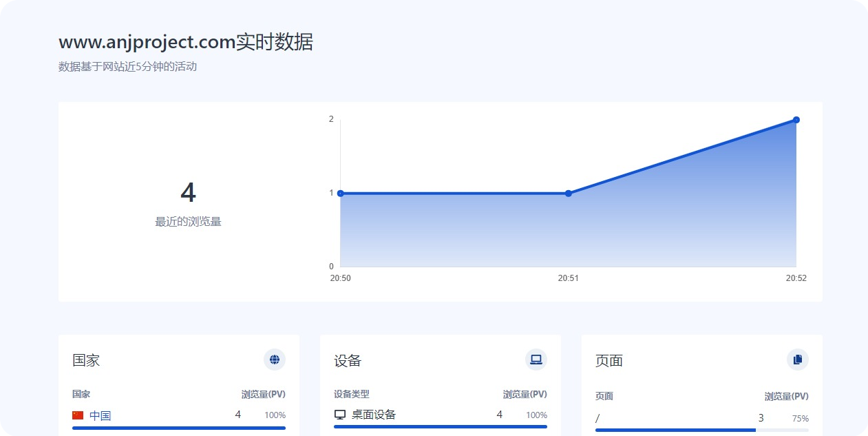
Task: Click the subtitle 数据基于网站近5分钟的活动
Action: 128,67
